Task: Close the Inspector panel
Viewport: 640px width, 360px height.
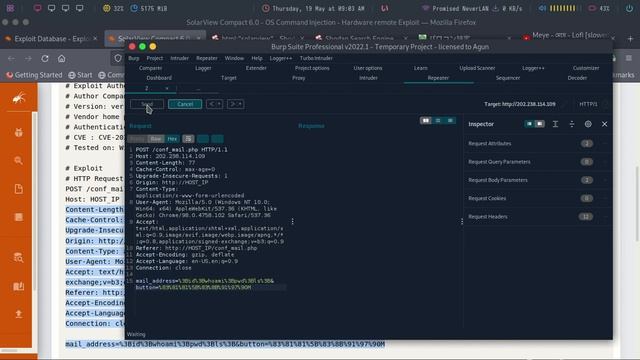Action: tap(604, 124)
